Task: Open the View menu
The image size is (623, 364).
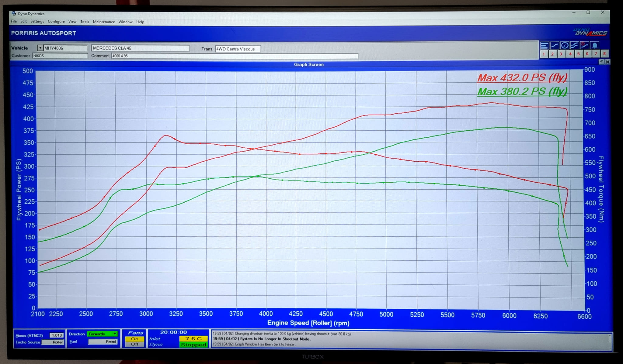Action: 72,22
